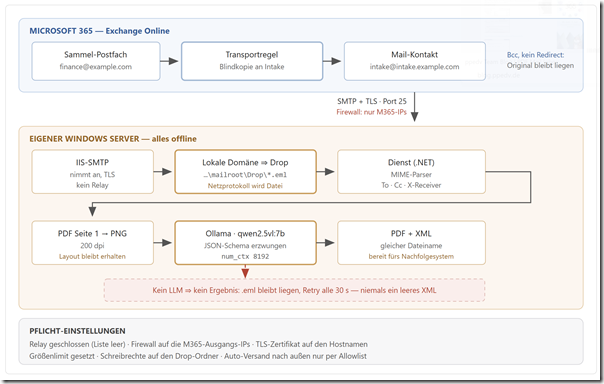
Task: Click the 'Layout bleibt erhalten' caption
Action: pyautogui.click(x=92, y=257)
